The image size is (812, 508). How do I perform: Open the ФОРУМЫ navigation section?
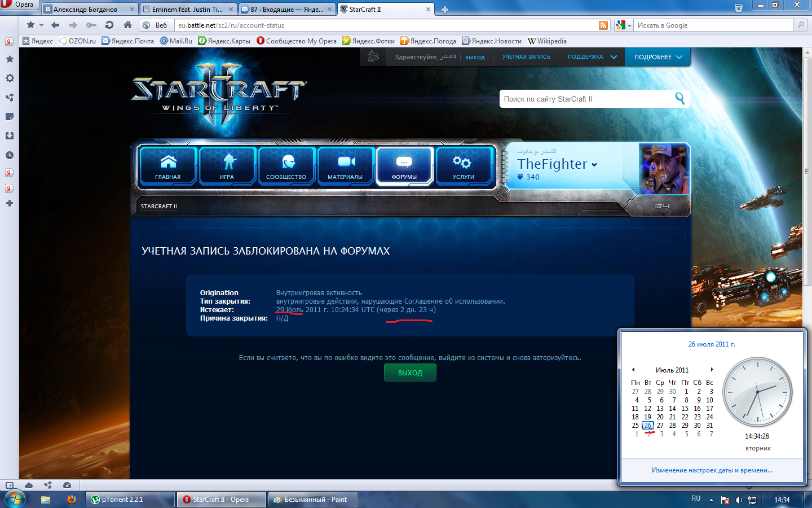point(404,166)
